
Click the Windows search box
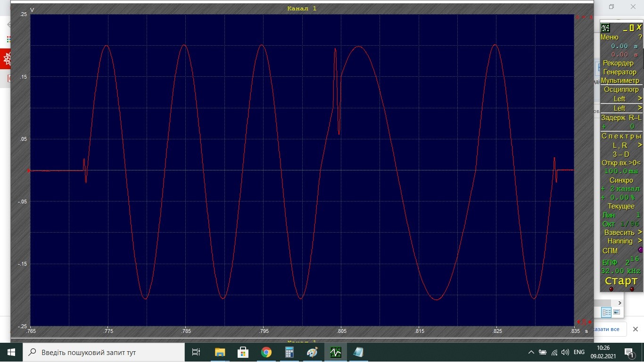coord(103,352)
